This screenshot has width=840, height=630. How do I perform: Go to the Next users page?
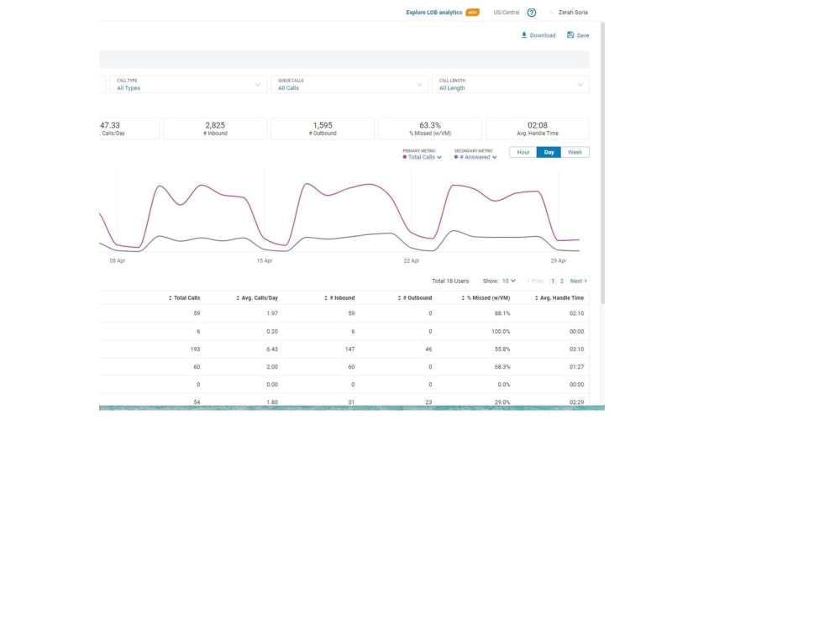579,281
